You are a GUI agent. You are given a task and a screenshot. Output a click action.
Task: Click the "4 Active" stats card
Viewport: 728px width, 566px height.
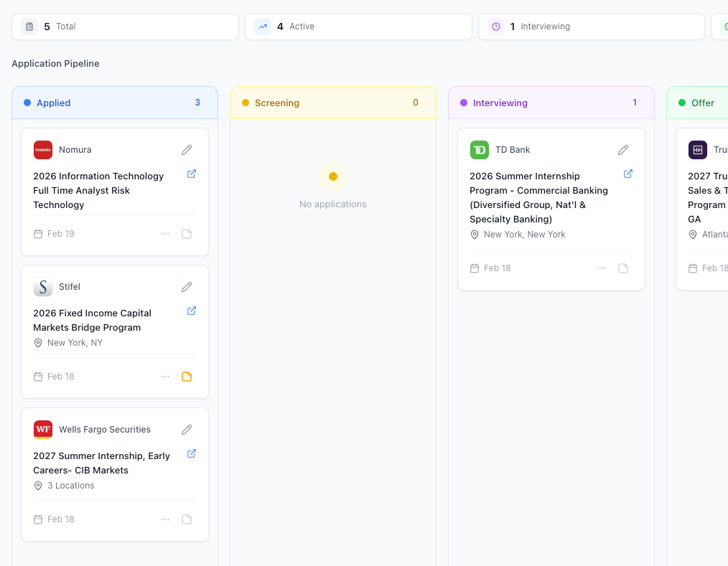pyautogui.click(x=358, y=26)
